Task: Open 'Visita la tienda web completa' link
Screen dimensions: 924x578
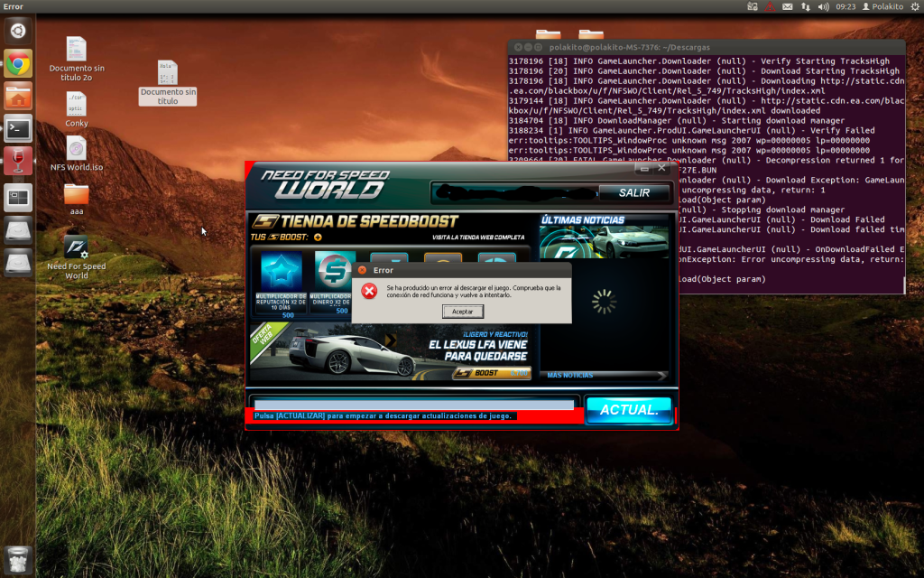Action: [478, 238]
